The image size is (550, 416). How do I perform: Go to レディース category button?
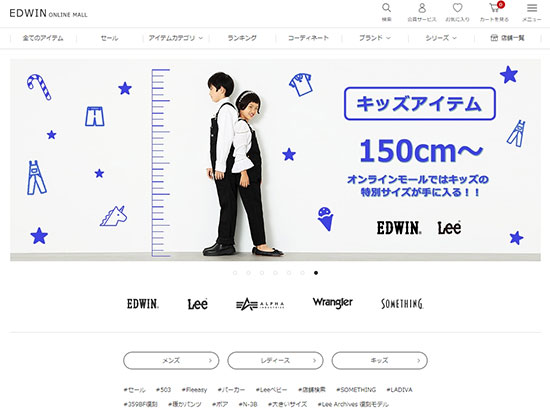point(275,360)
